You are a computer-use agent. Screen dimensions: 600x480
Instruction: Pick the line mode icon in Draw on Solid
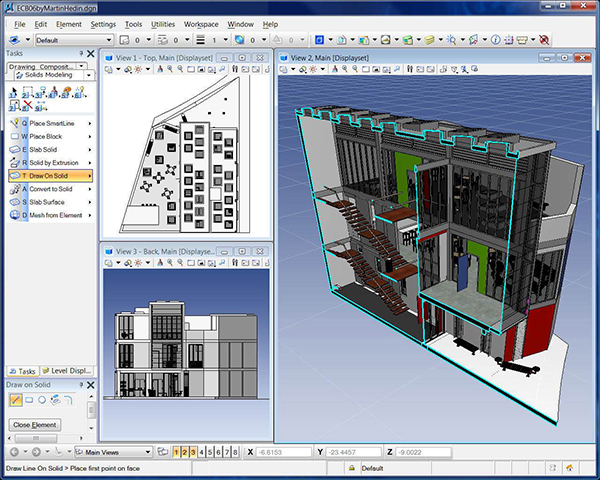(16, 400)
